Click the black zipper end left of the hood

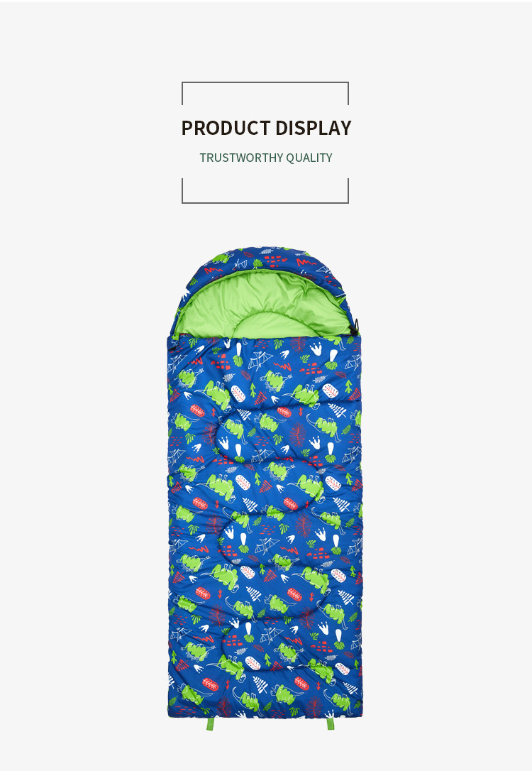[172, 346]
